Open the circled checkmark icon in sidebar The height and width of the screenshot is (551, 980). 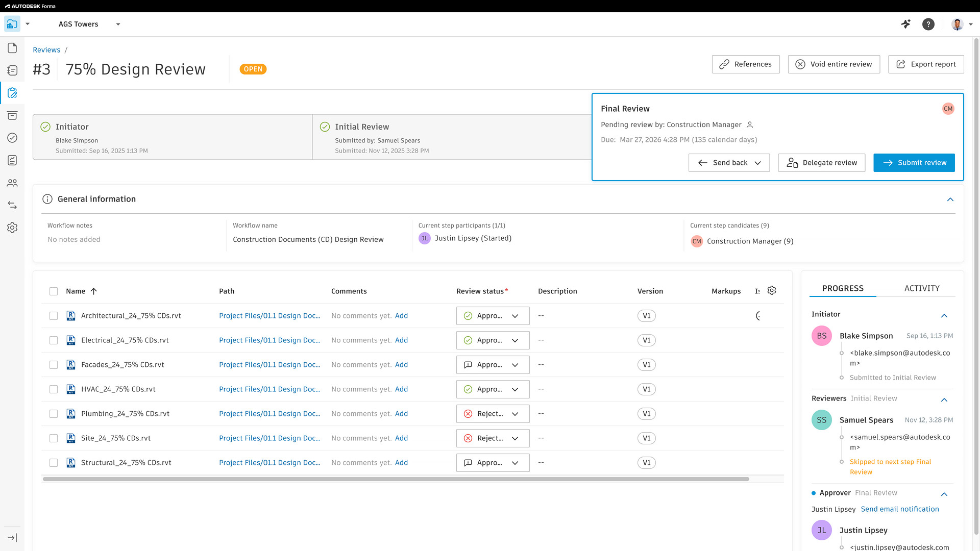[12, 138]
